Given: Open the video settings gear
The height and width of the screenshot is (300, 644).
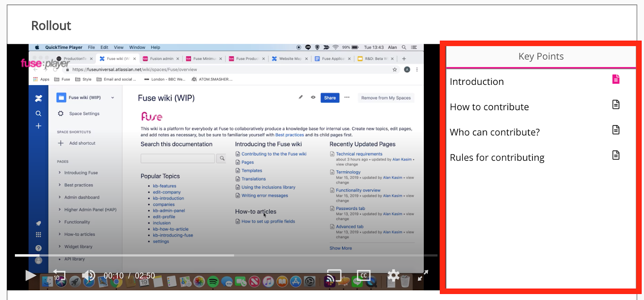Looking at the screenshot, I should click(393, 275).
